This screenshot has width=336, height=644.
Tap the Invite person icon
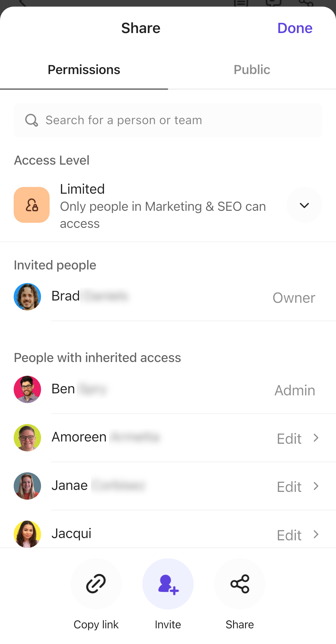pyautogui.click(x=168, y=584)
